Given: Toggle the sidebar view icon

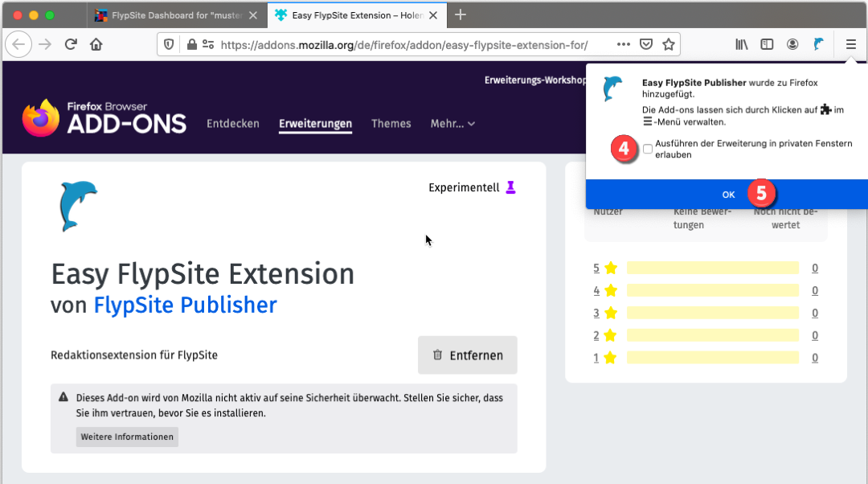Looking at the screenshot, I should click(x=767, y=44).
